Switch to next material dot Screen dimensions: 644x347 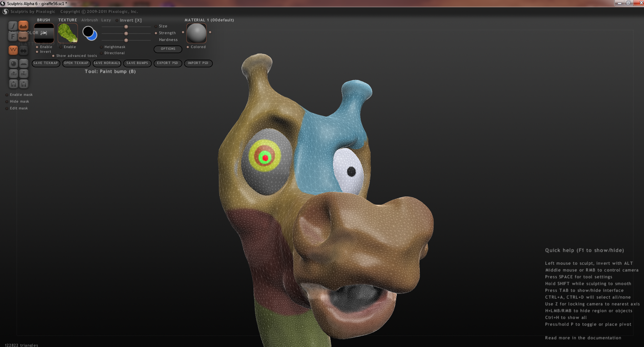tap(210, 32)
